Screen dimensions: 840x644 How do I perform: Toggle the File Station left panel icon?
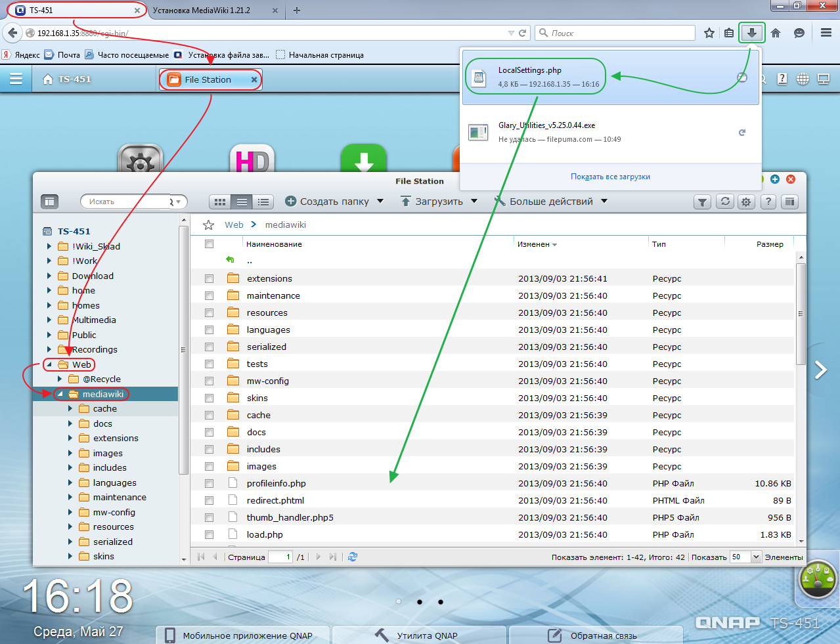tap(50, 202)
